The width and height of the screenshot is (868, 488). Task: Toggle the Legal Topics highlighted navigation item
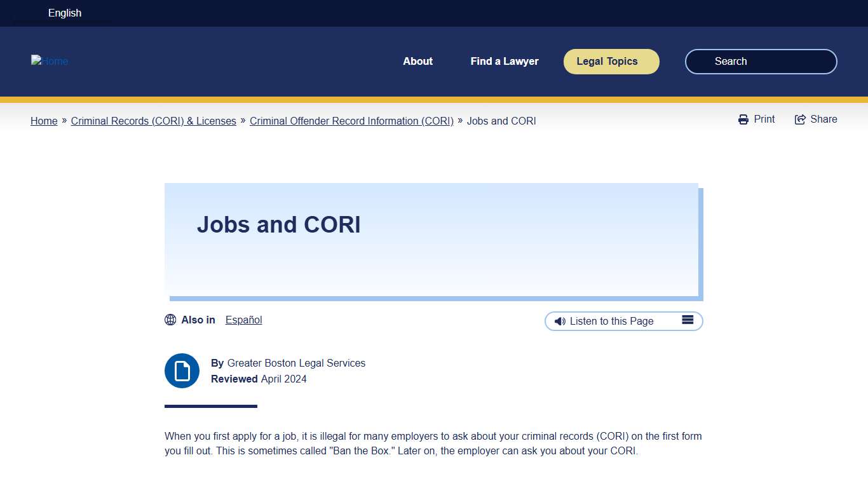(611, 61)
